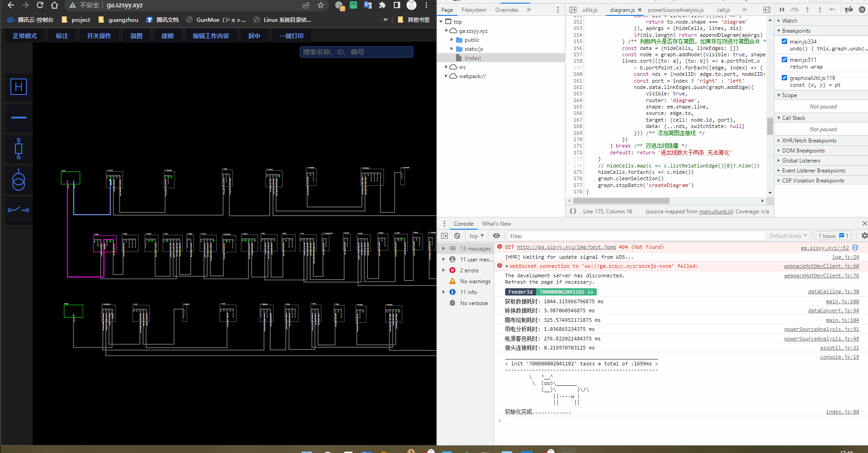This screenshot has height=453, width=868.
Task: Toggle the graphicalUtil.js:119 breakpoint checkbox
Action: click(x=784, y=78)
